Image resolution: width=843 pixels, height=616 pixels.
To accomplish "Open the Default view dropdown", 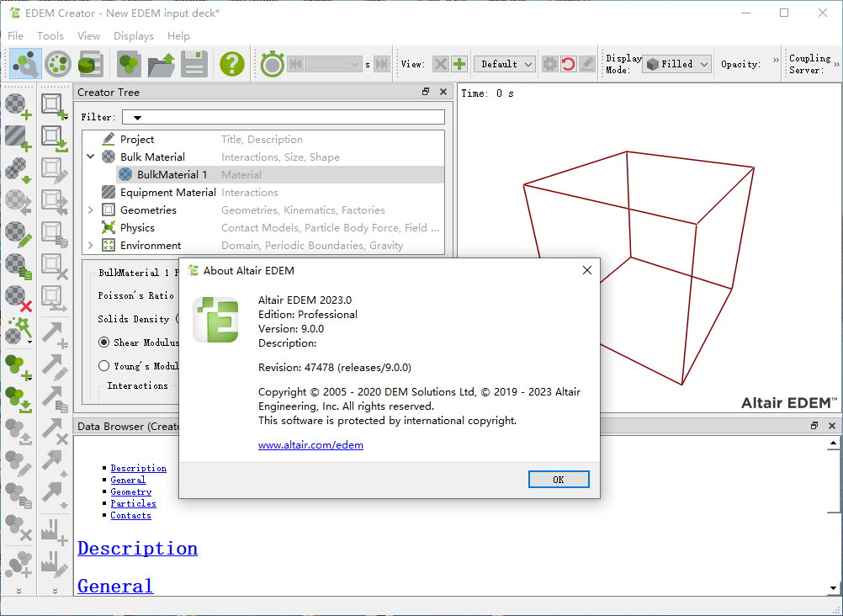I will point(504,64).
